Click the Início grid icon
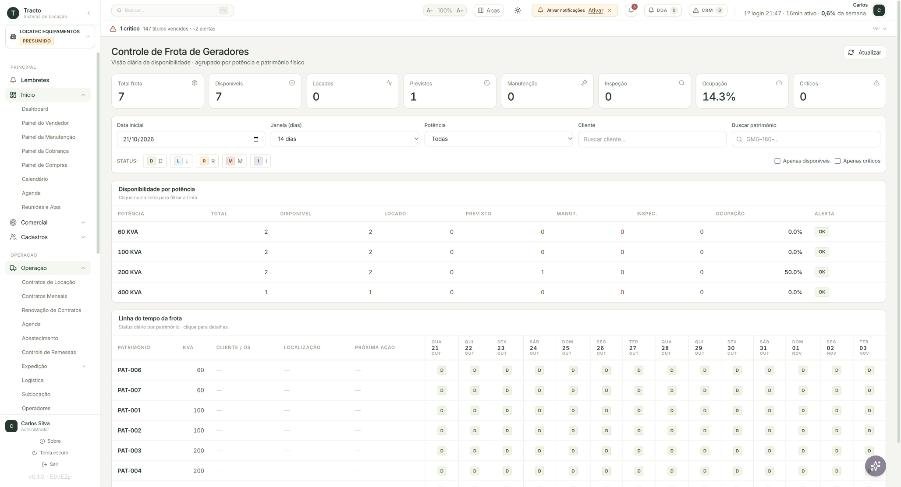The width and height of the screenshot is (901, 487). (13, 95)
